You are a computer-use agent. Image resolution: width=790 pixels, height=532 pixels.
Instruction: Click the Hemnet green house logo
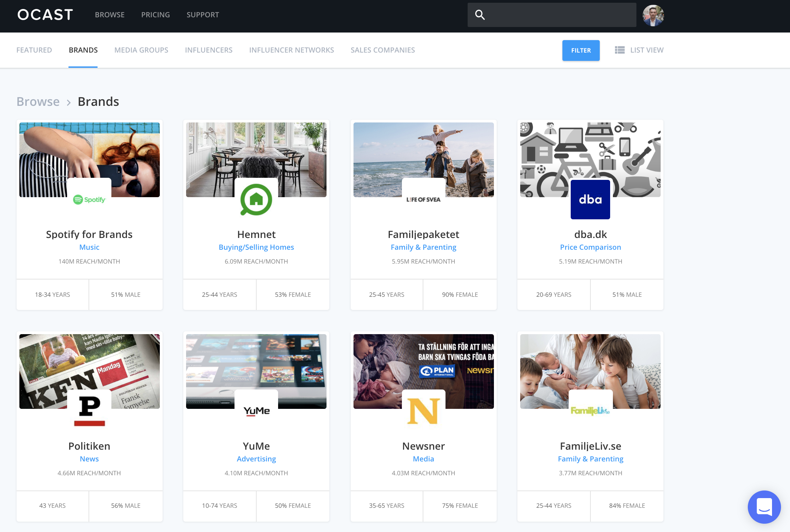pyautogui.click(x=256, y=200)
